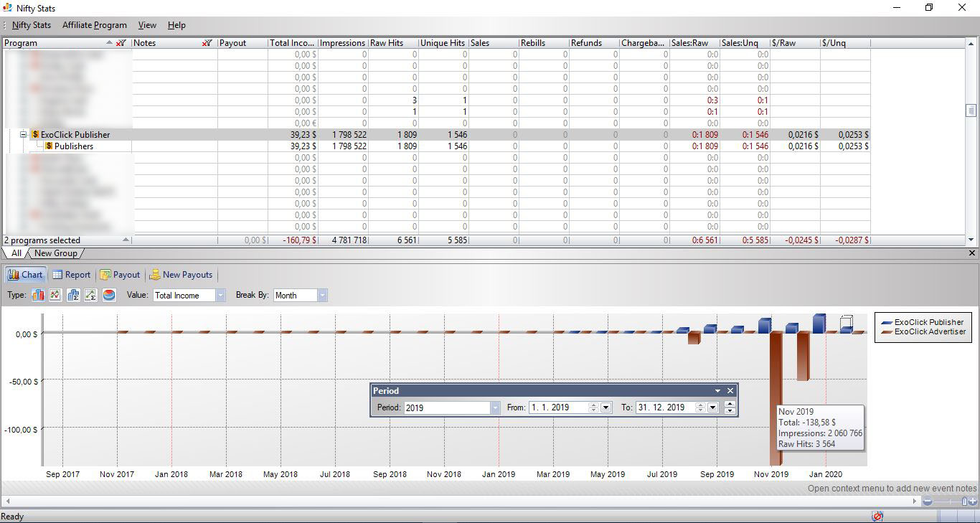Clear the filter on the Program column
980x523 pixels.
pyautogui.click(x=121, y=42)
